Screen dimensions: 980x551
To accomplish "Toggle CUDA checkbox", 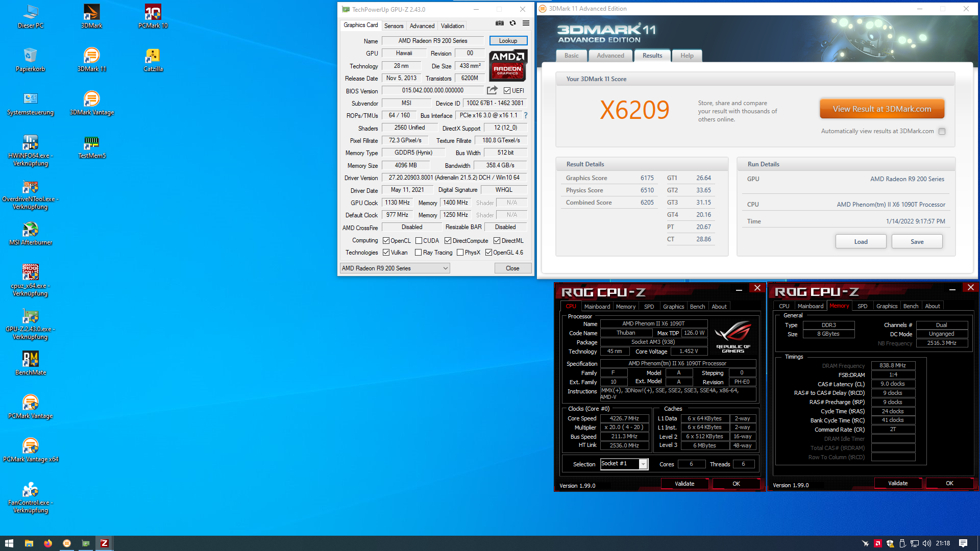I will 419,241.
